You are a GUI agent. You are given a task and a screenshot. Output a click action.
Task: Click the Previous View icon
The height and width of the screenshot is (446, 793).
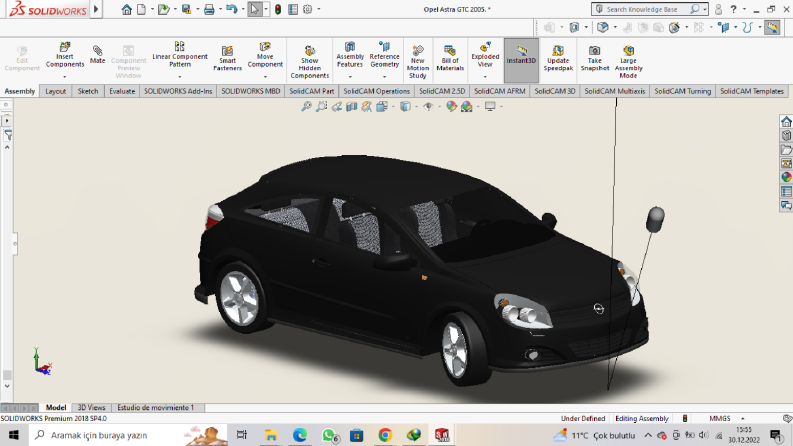point(337,107)
